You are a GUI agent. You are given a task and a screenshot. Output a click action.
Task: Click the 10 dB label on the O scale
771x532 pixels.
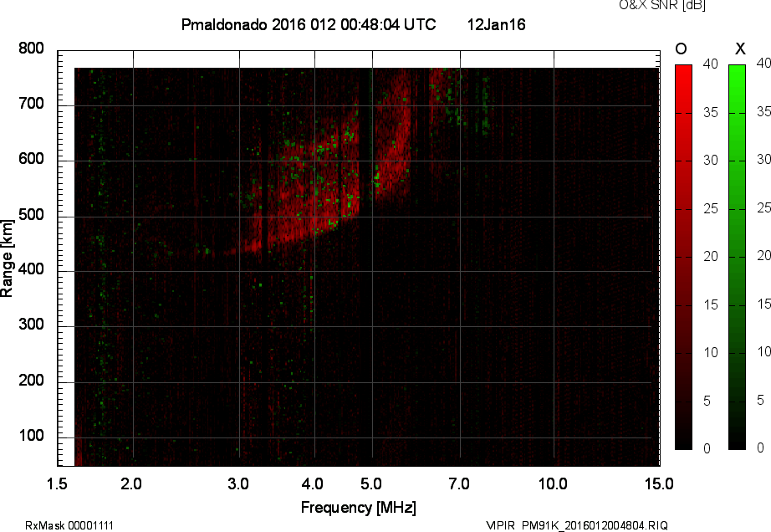click(x=711, y=352)
